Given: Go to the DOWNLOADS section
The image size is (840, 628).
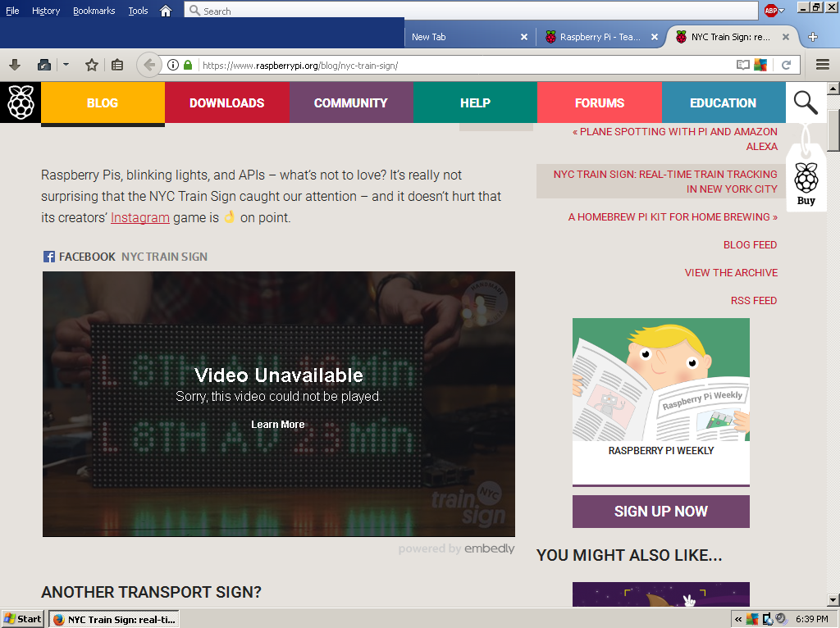Looking at the screenshot, I should [x=227, y=102].
